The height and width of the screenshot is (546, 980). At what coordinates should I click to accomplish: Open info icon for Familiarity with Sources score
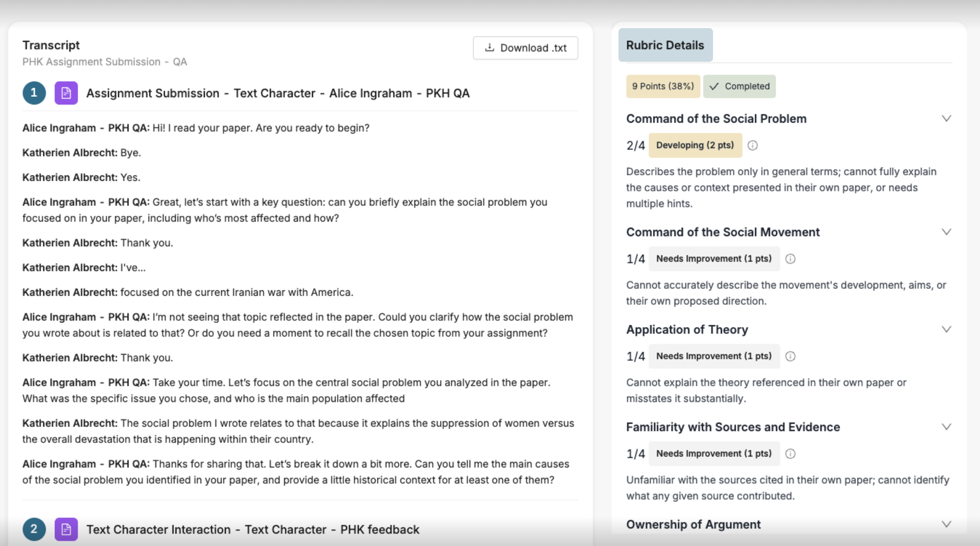(x=790, y=454)
